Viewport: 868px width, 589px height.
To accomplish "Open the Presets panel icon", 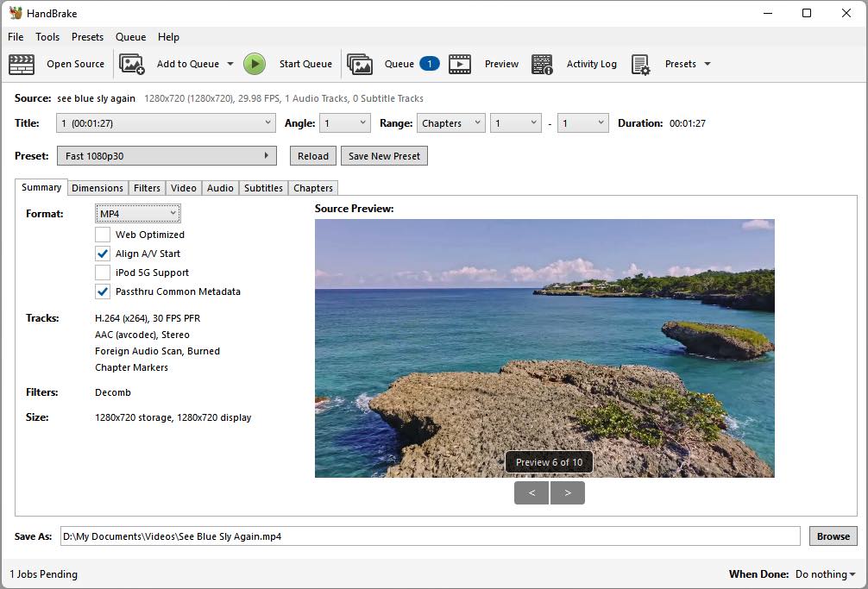I will tap(640, 64).
